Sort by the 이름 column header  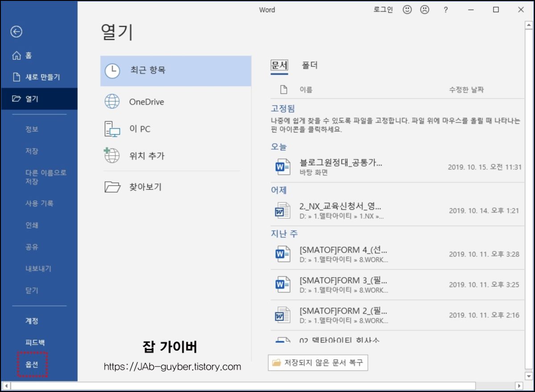[x=306, y=90]
